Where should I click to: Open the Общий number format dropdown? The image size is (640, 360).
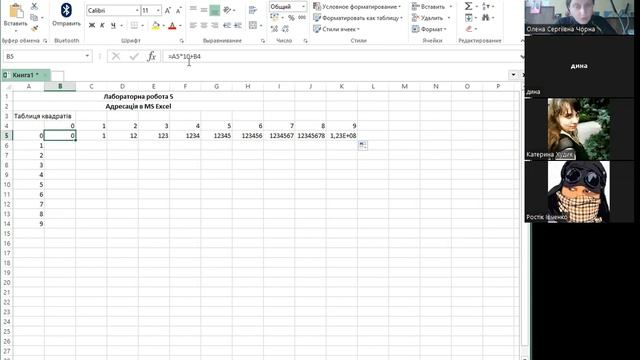point(303,7)
